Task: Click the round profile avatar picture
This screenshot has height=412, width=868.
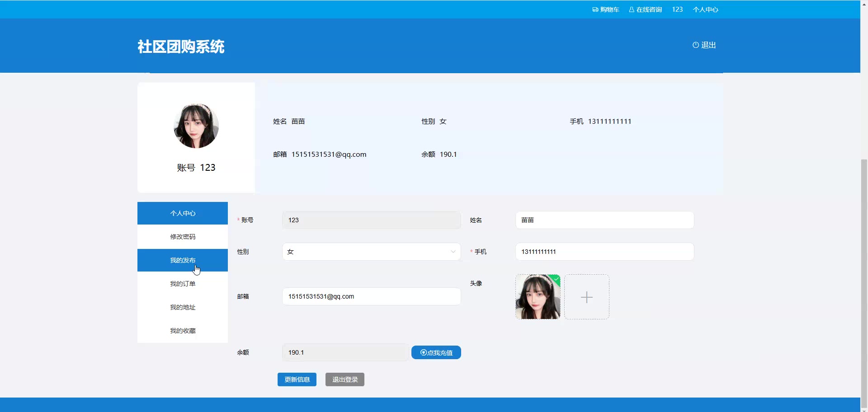Action: 196,126
